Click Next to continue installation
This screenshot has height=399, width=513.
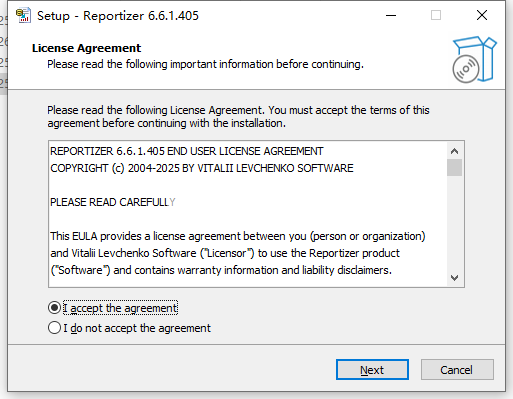[x=372, y=370]
